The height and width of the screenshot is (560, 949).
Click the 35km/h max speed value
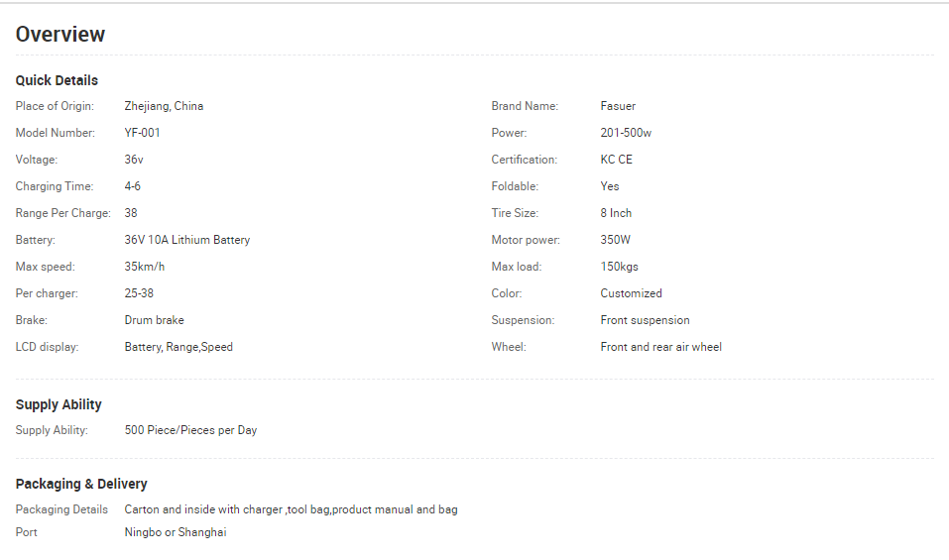(145, 266)
